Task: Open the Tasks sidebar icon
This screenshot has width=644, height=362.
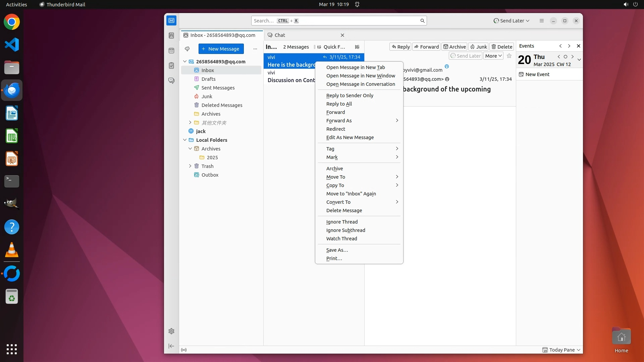Action: (x=171, y=66)
